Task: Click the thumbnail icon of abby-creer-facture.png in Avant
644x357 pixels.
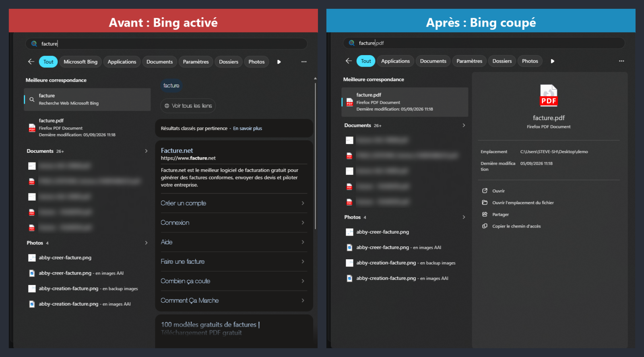Action: (32, 258)
